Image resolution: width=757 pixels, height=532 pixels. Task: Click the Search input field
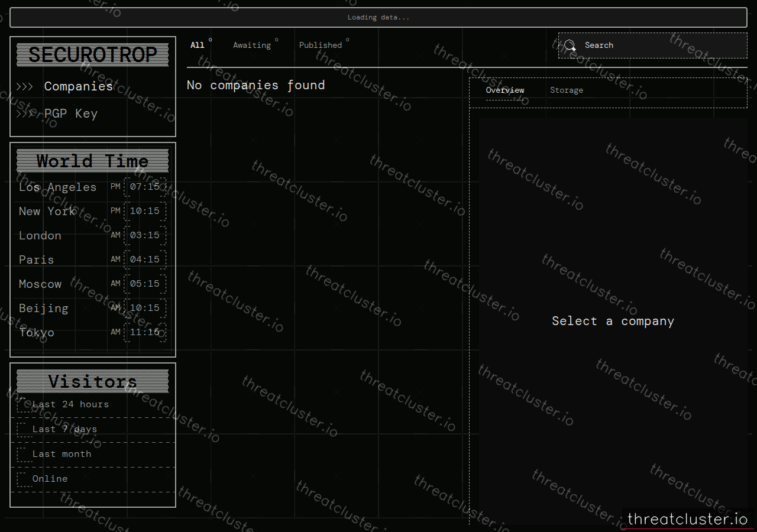coord(652,46)
